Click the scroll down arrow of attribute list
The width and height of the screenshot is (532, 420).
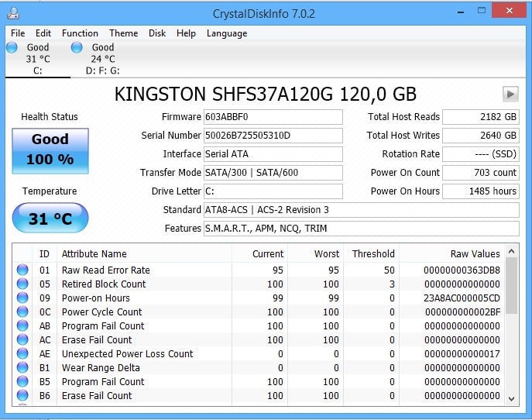[512, 399]
